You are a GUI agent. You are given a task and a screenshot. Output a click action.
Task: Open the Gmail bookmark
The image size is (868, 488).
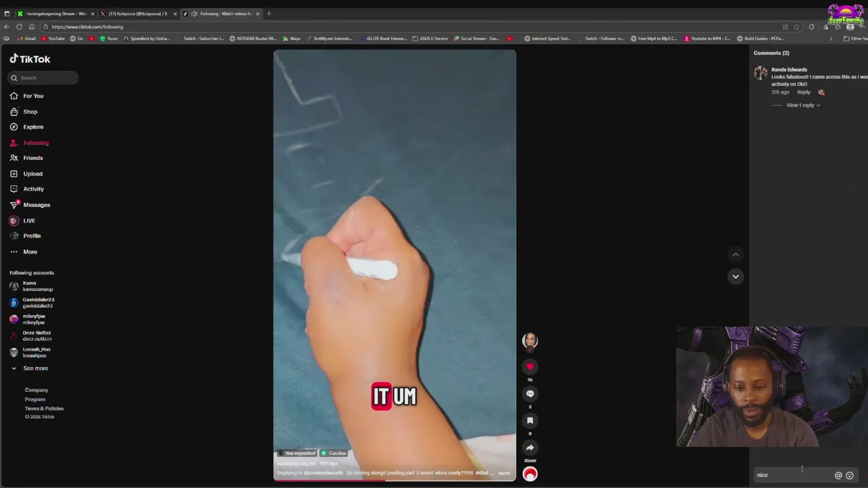(x=27, y=39)
